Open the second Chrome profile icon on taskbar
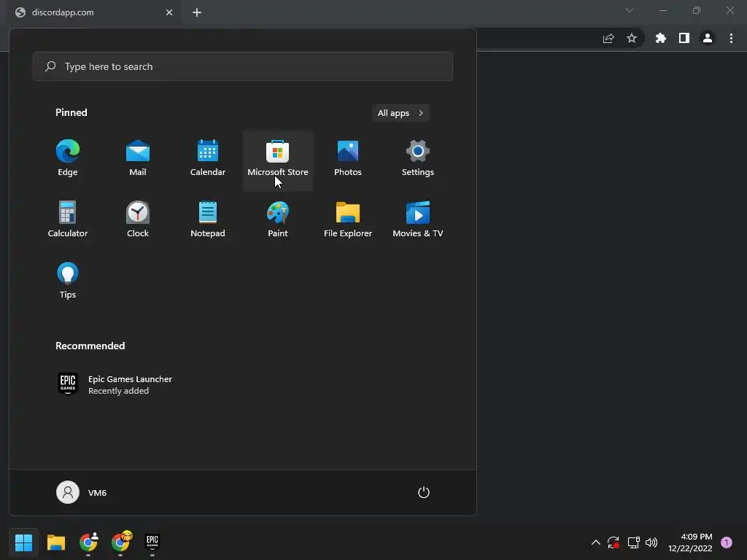The image size is (747, 560). (120, 542)
